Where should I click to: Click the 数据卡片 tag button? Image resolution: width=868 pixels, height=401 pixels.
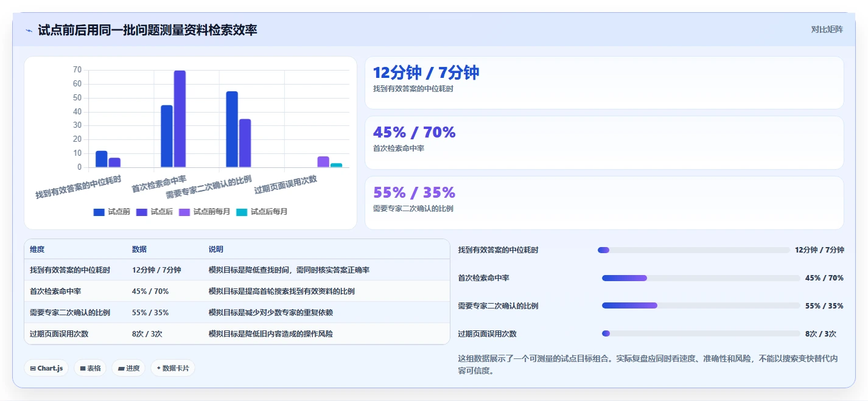pos(173,368)
